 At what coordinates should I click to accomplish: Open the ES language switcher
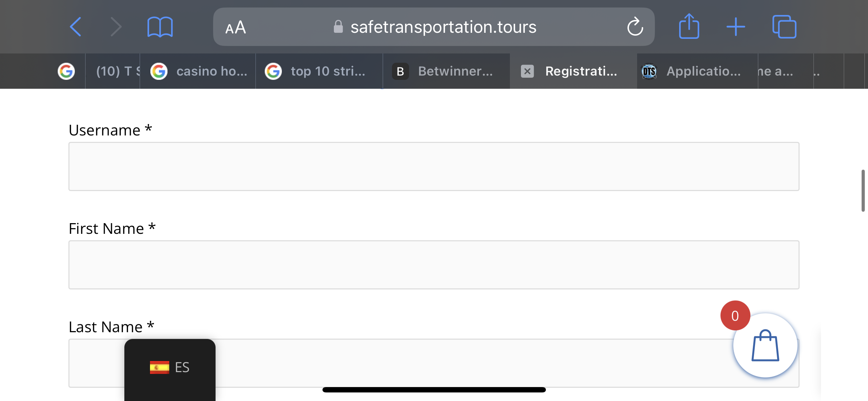pyautogui.click(x=170, y=367)
